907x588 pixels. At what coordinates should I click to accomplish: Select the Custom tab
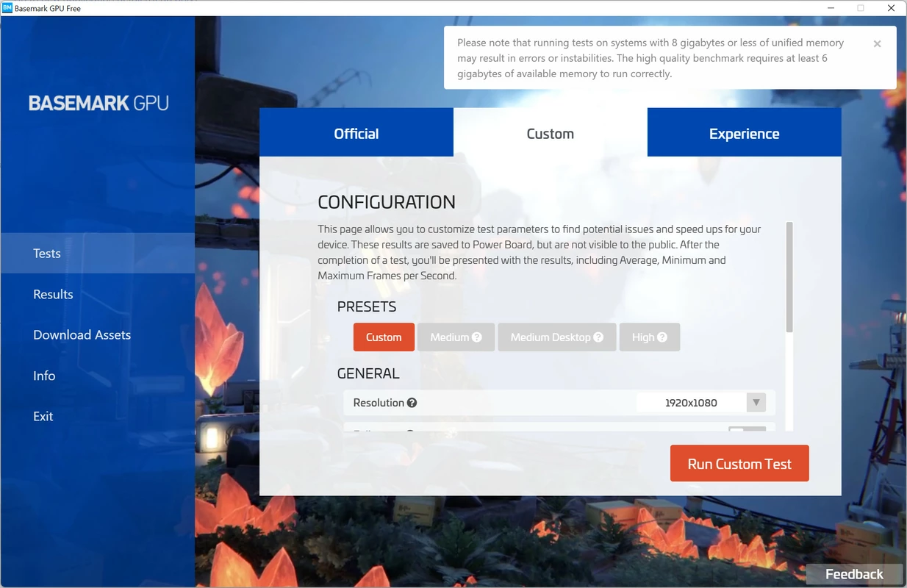[x=551, y=133]
